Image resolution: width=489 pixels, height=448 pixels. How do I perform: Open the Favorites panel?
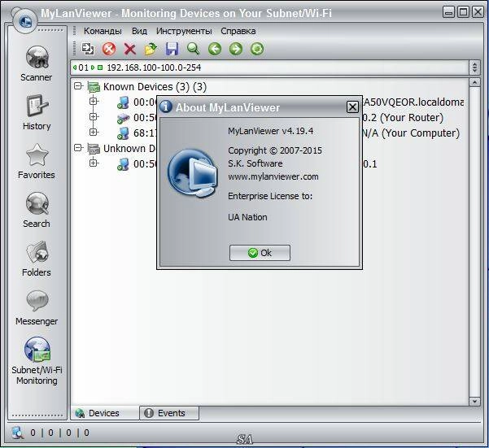coord(37,161)
